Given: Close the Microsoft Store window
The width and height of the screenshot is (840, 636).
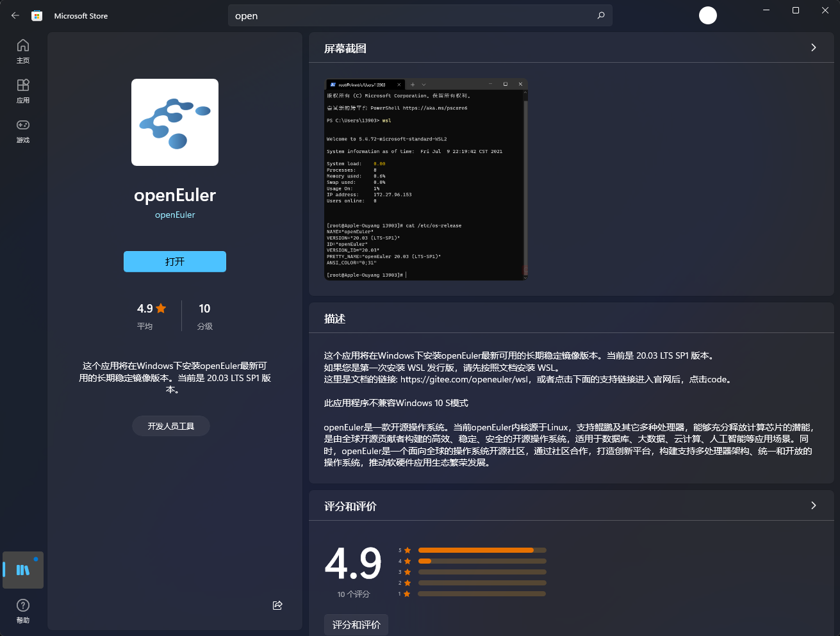Looking at the screenshot, I should click(x=825, y=10).
